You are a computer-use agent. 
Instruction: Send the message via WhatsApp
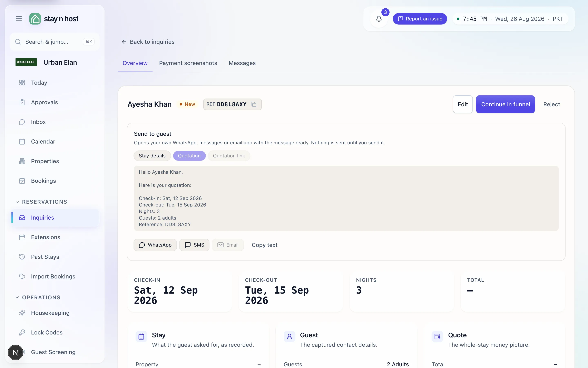tap(155, 245)
